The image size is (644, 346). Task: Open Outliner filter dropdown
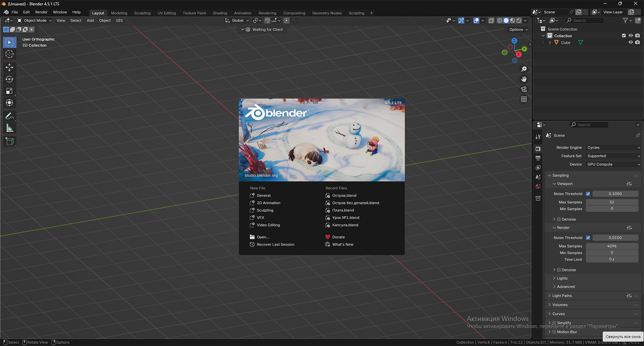tap(627, 21)
